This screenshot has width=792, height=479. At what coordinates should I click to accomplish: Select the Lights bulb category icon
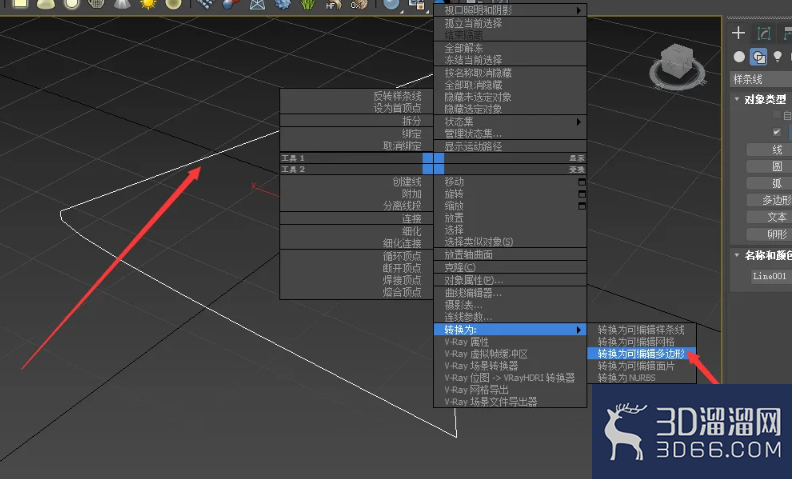(778, 56)
